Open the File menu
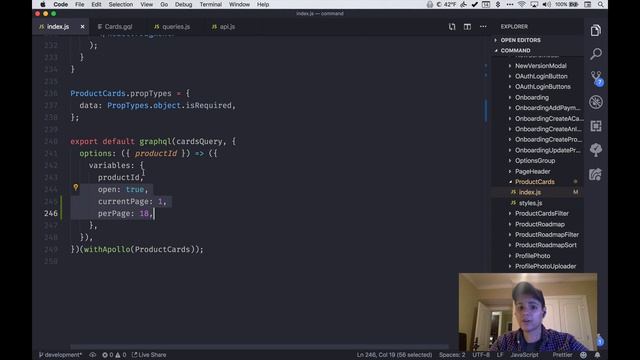This screenshot has width=640, height=360. [80, 4]
